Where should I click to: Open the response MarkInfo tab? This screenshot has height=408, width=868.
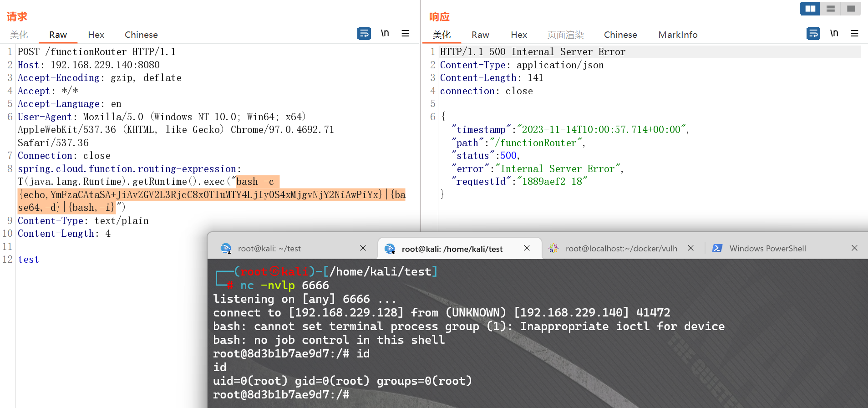point(678,35)
